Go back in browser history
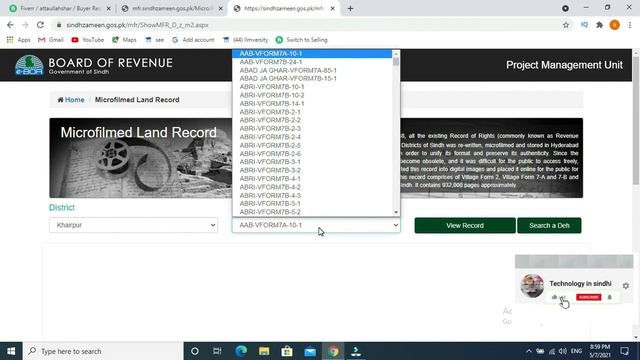The height and width of the screenshot is (360, 640). click(x=10, y=25)
